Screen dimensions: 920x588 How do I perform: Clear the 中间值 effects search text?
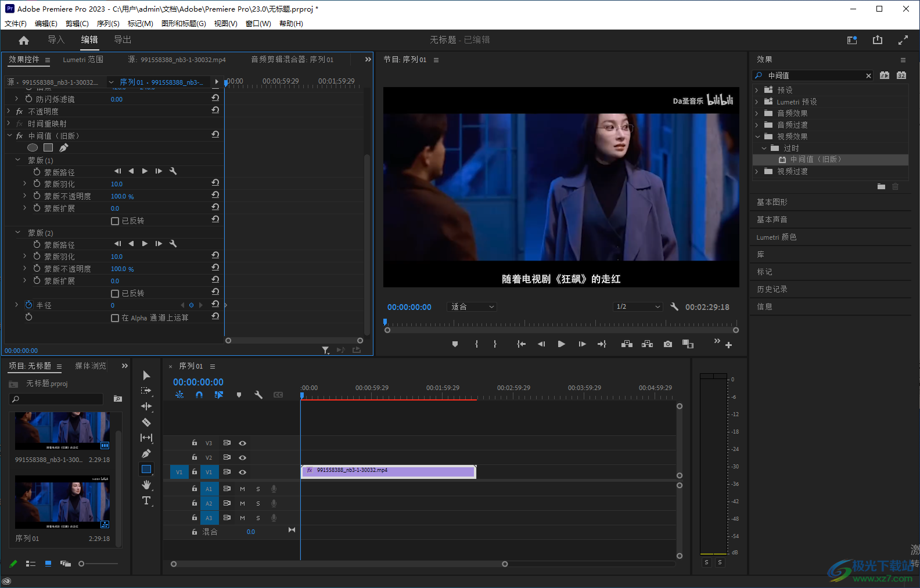click(x=868, y=75)
